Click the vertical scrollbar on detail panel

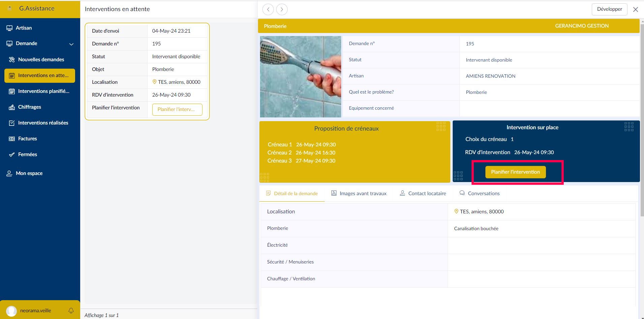[x=642, y=118]
